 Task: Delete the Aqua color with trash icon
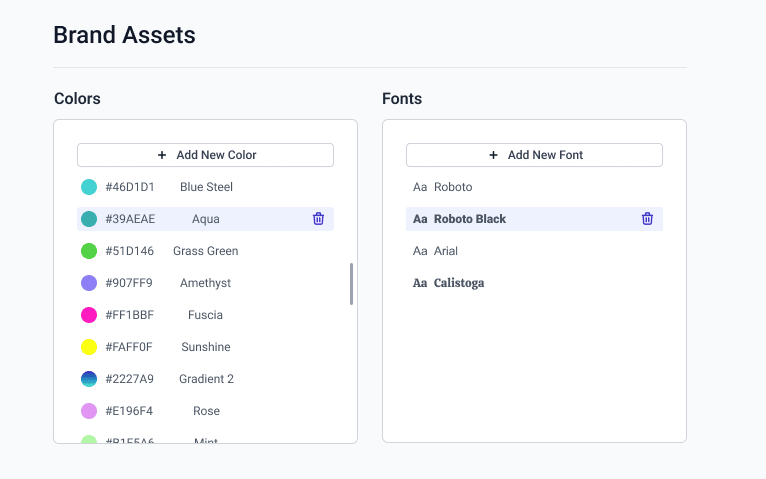(318, 219)
